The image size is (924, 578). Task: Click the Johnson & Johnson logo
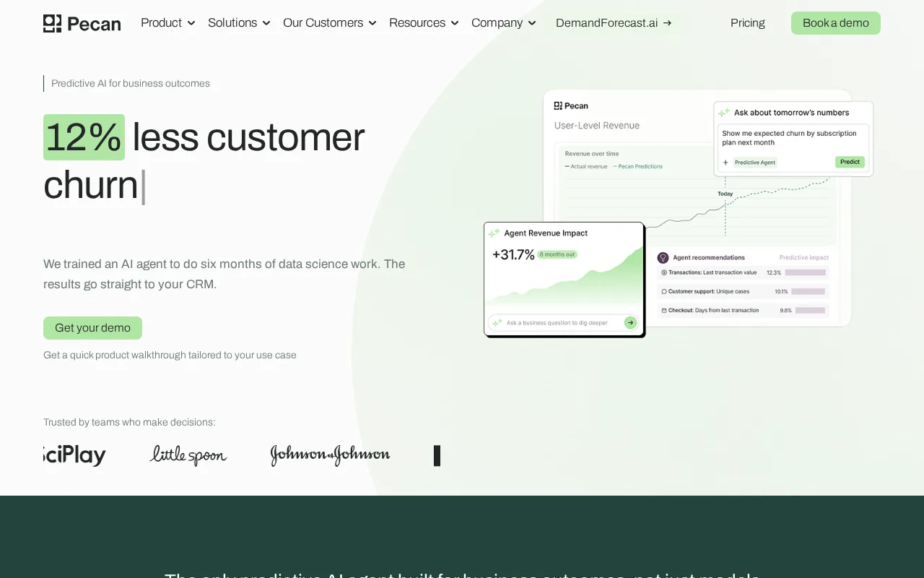[330, 455]
